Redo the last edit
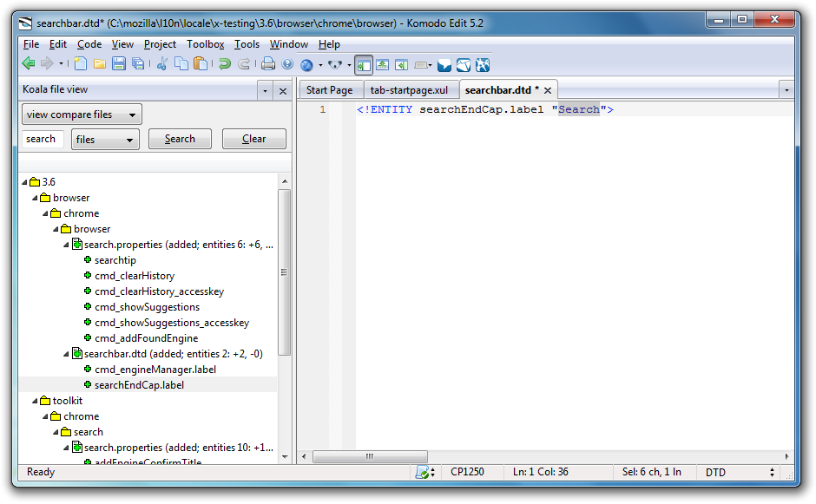 pyautogui.click(x=244, y=64)
